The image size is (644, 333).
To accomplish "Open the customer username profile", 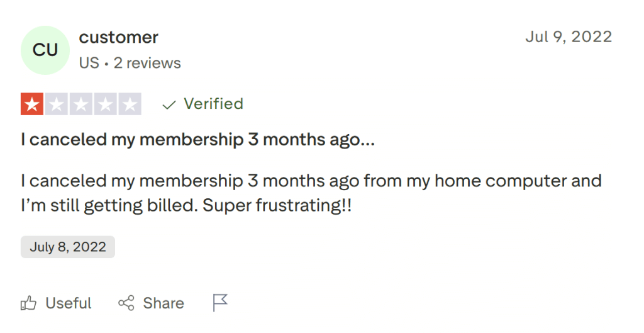I will pyautogui.click(x=118, y=37).
